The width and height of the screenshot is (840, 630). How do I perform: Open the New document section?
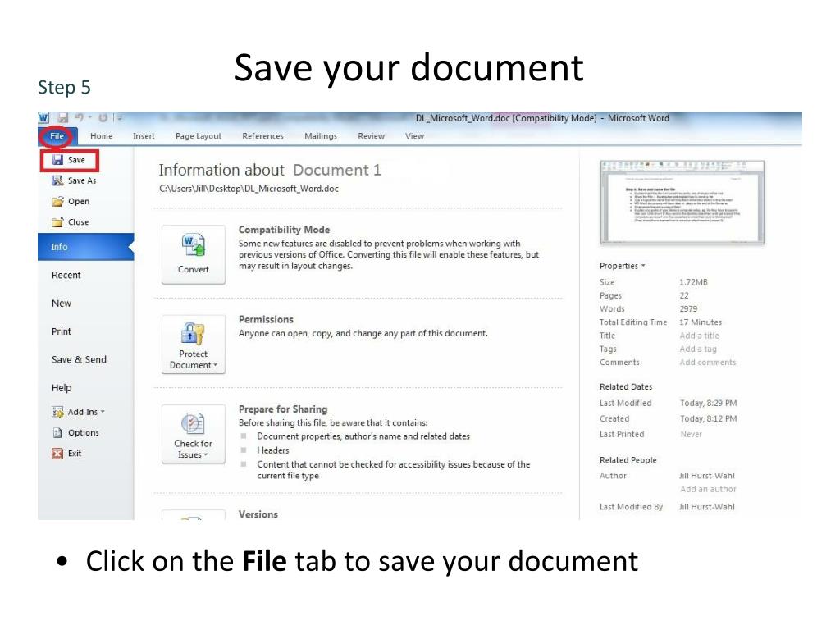[61, 304]
